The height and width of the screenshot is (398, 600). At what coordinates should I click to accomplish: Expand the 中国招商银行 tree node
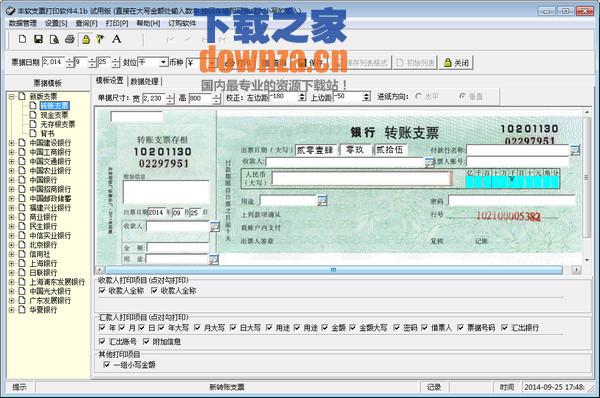tap(12, 189)
